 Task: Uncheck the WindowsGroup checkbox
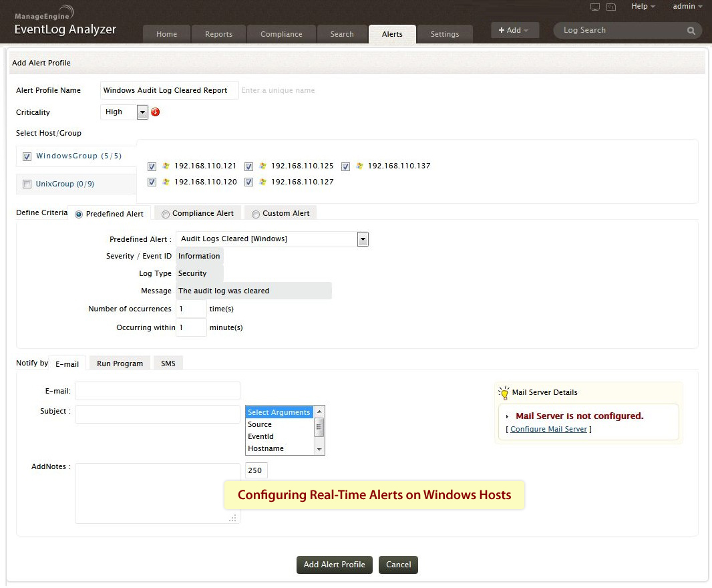(x=27, y=156)
